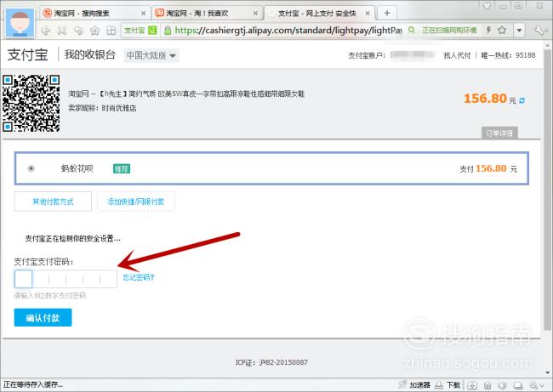Image resolution: width=553 pixels, height=392 pixels.
Task: Toggle the sound speaker status bar icon
Action: (502, 385)
